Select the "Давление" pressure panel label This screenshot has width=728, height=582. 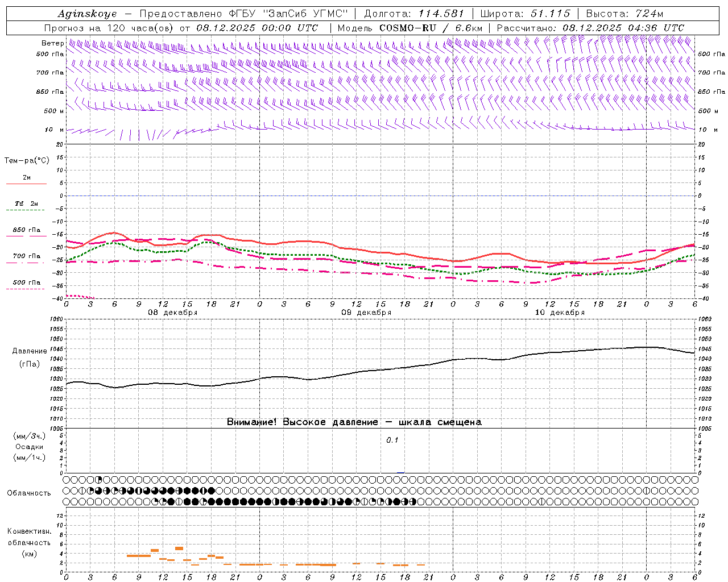point(30,351)
